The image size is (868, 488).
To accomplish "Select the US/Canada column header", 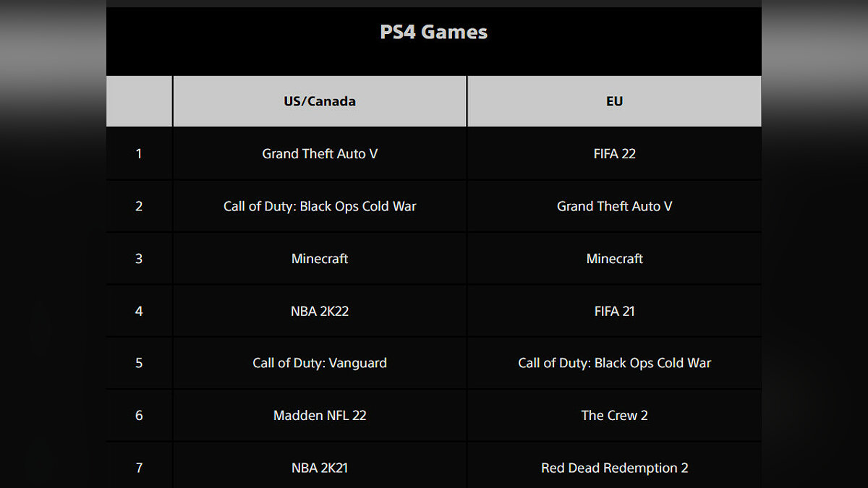I will click(320, 101).
